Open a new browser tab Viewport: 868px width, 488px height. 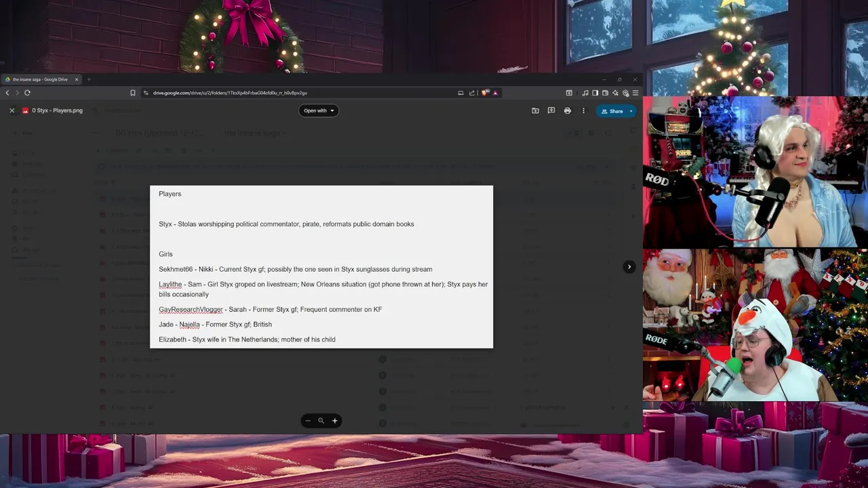(89, 79)
